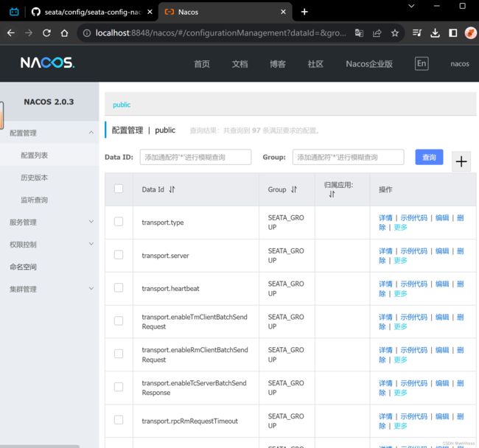Click the add new configuration plus icon
The height and width of the screenshot is (448, 479).
pyautogui.click(x=461, y=161)
